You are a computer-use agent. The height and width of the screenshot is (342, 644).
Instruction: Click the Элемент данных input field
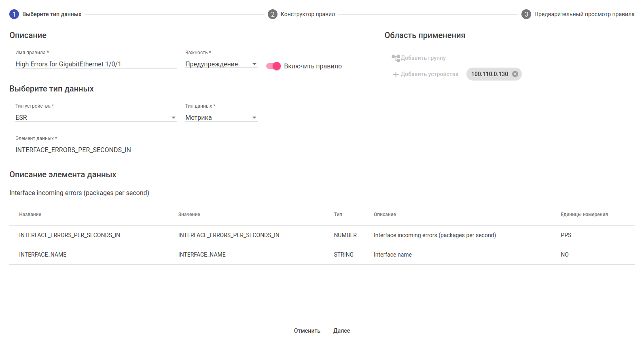[96, 150]
